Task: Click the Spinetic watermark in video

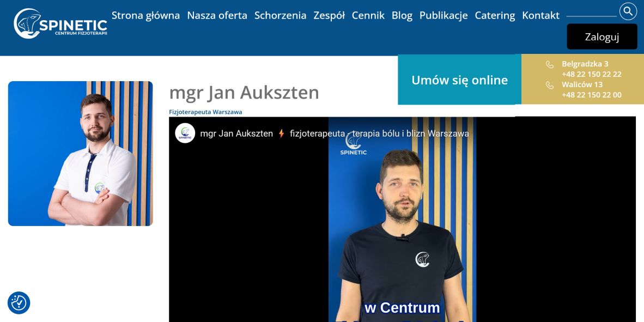Action: [353, 144]
